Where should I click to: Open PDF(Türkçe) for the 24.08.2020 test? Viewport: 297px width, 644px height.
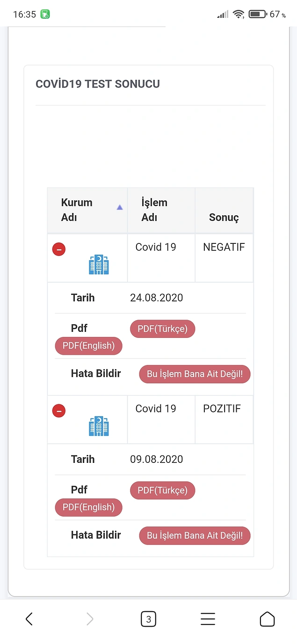click(162, 329)
